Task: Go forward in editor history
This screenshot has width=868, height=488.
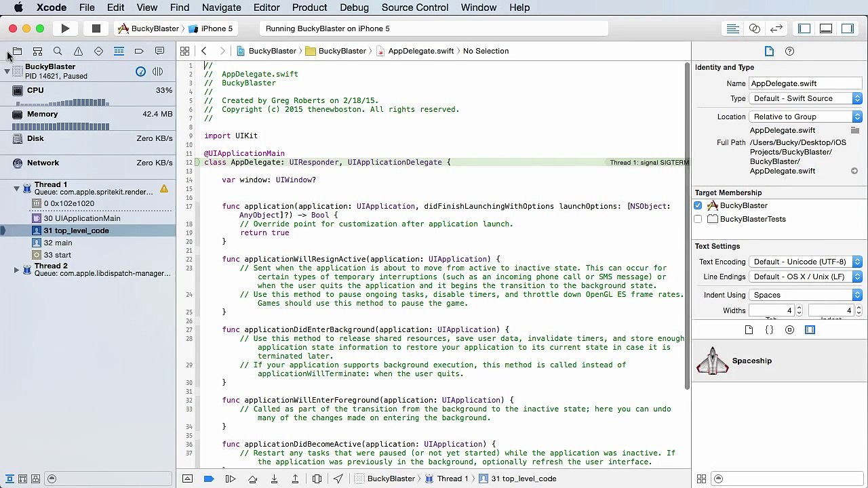Action: coord(222,51)
